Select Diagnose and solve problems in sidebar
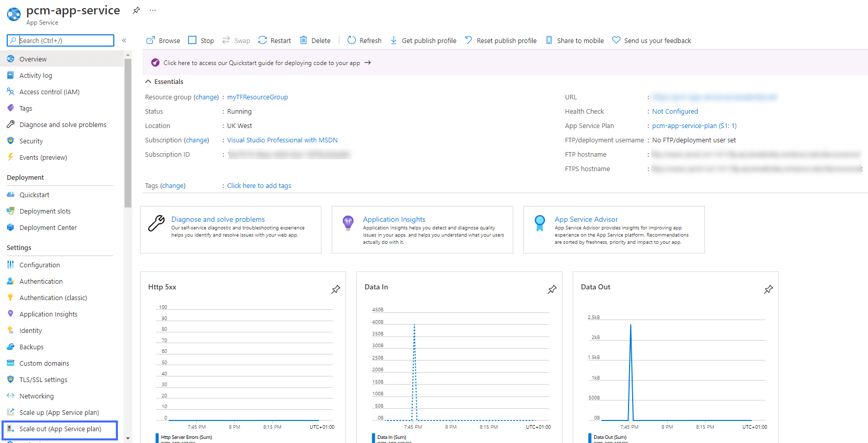The height and width of the screenshot is (443, 868). [62, 124]
